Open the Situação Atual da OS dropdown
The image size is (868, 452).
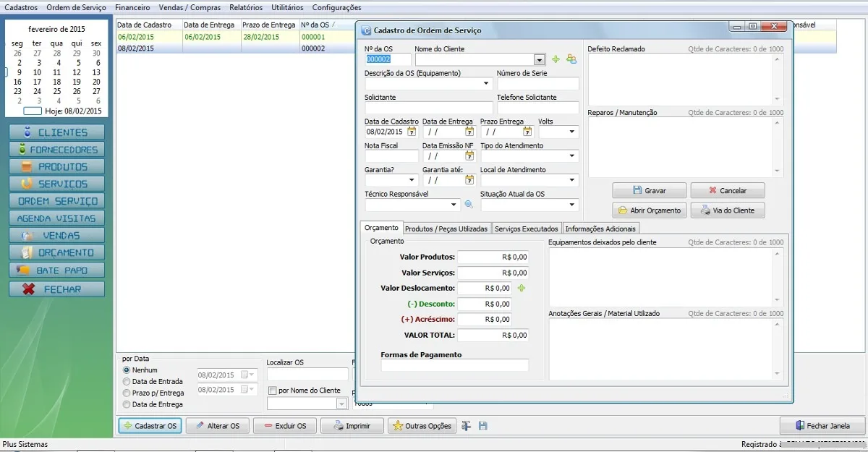point(572,205)
